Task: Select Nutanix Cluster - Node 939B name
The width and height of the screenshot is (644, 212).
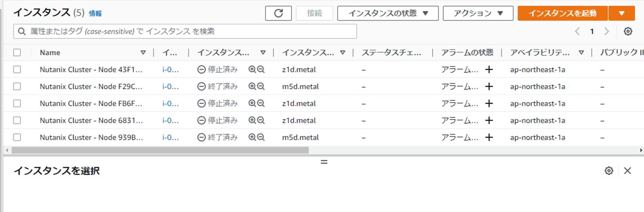Action: [91, 137]
